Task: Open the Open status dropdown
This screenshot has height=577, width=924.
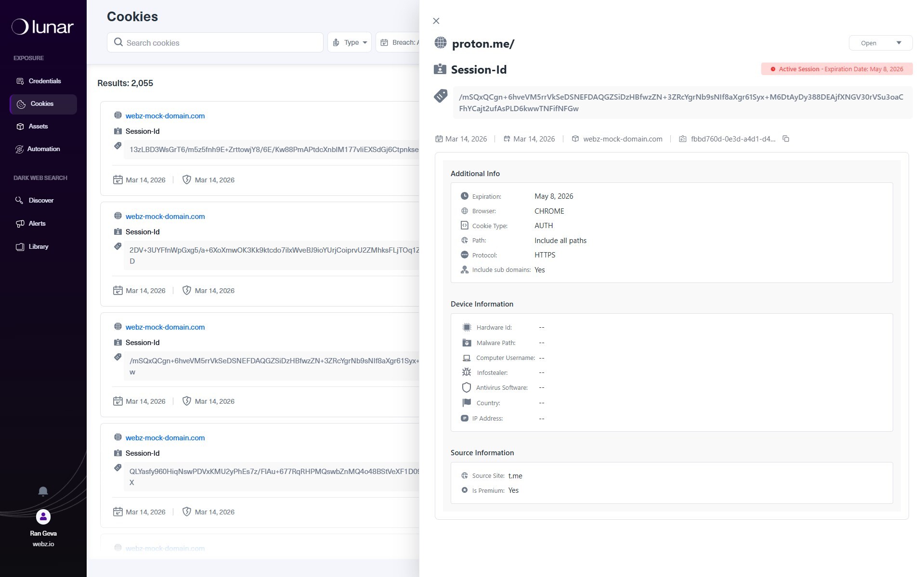Action: point(880,43)
